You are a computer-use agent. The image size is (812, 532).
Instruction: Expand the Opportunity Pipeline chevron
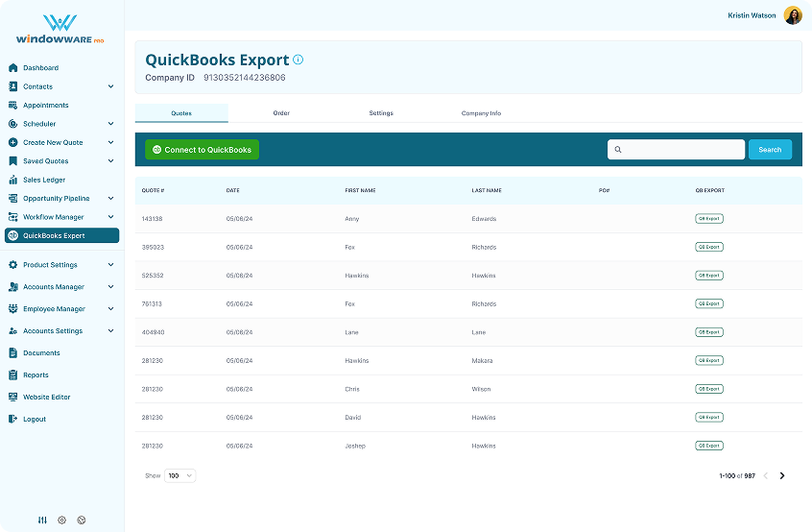click(110, 199)
